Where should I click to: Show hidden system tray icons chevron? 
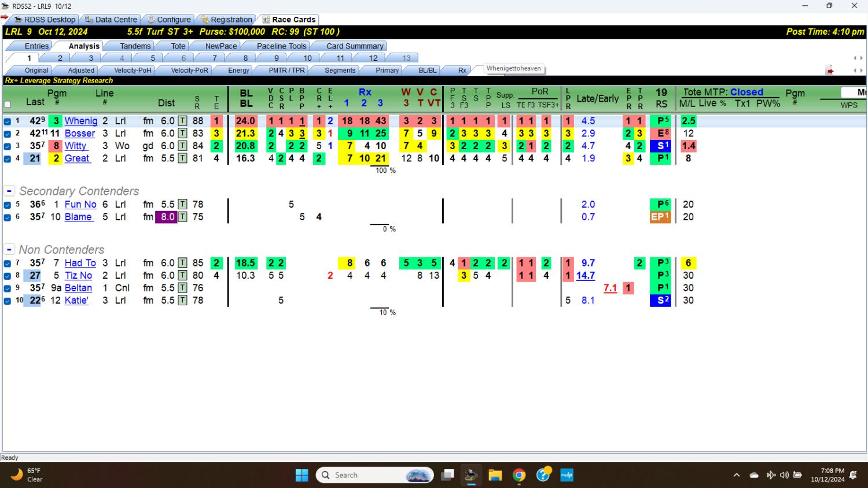(x=736, y=475)
